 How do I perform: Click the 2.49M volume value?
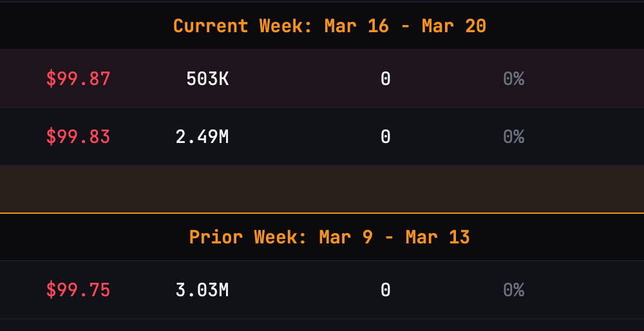202,137
